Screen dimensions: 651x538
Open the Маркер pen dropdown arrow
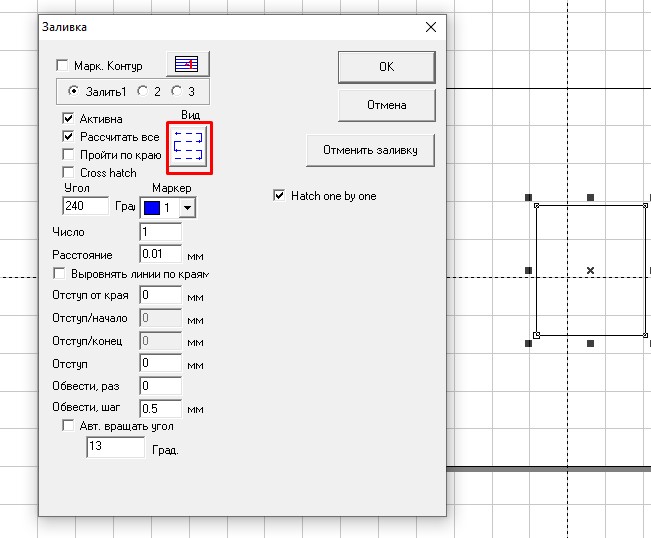[187, 207]
